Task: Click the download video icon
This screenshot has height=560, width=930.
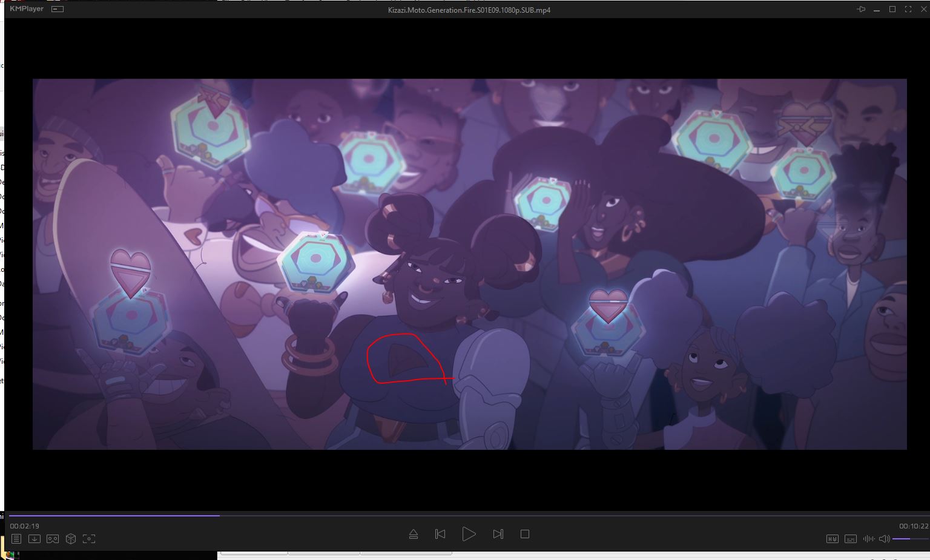Action: coord(35,539)
